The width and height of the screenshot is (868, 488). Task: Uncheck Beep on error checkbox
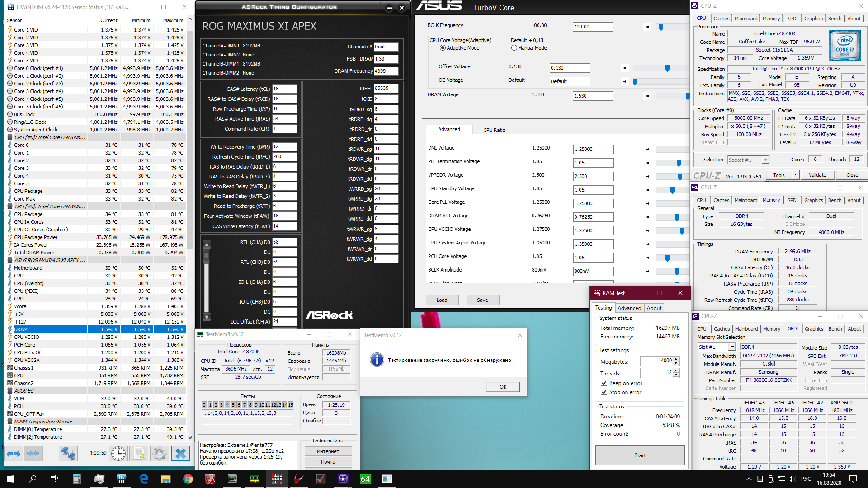tap(604, 383)
